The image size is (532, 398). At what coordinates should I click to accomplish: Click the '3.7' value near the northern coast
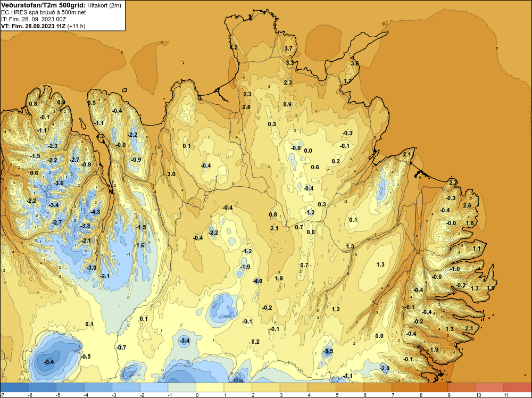click(288, 48)
